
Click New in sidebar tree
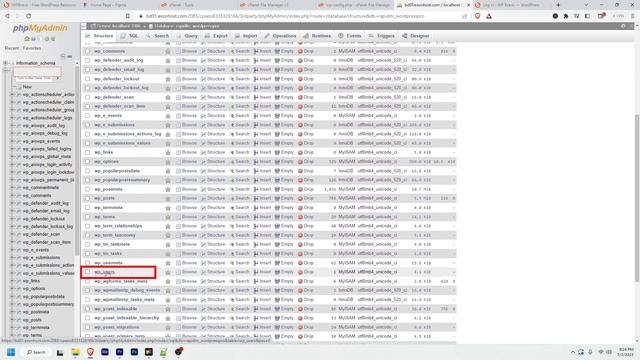pos(27,87)
